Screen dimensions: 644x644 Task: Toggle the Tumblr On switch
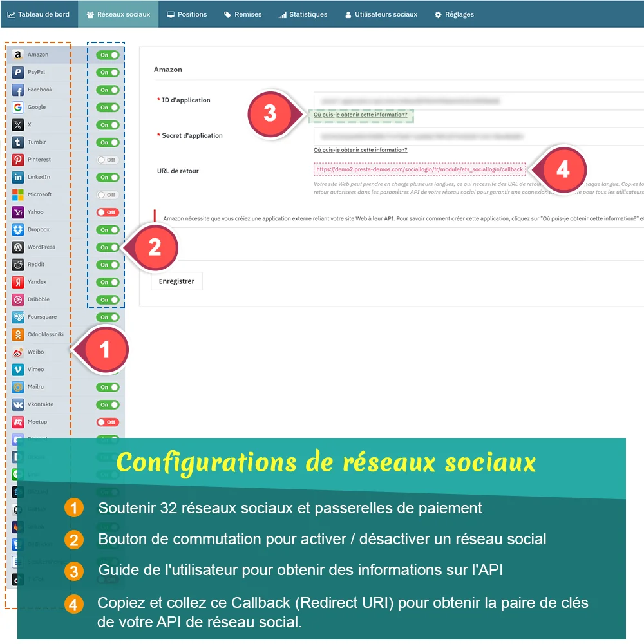tap(108, 142)
